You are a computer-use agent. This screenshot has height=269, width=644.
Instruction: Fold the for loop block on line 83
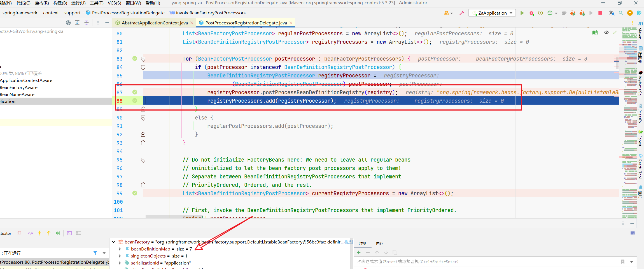[143, 59]
